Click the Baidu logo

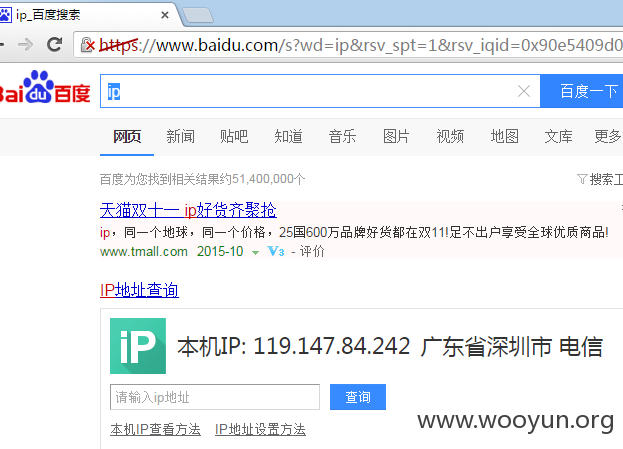pos(44,87)
